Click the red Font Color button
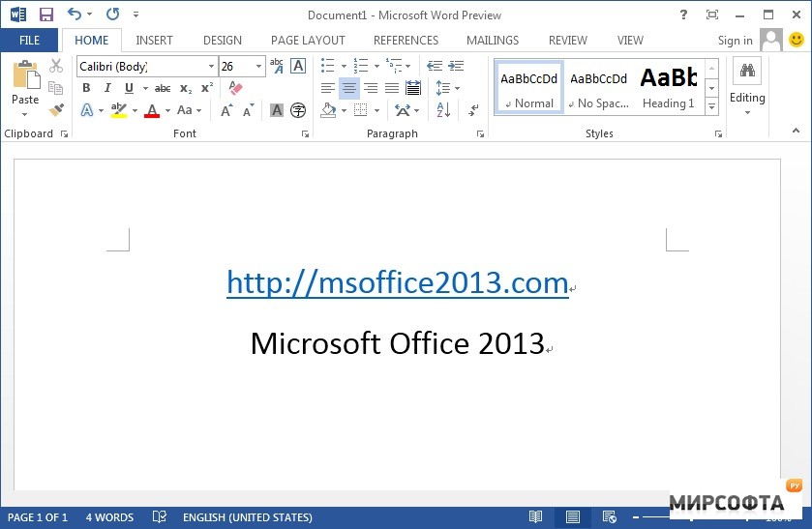Screen dimensions: 812x529 [x=152, y=110]
